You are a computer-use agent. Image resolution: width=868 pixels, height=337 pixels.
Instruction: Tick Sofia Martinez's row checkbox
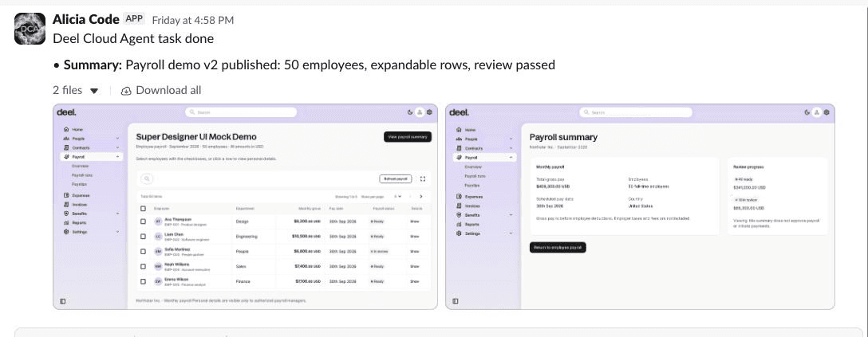tap(143, 251)
